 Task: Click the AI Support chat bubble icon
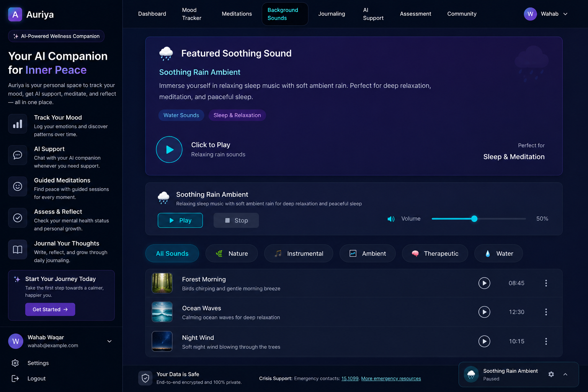point(18,155)
